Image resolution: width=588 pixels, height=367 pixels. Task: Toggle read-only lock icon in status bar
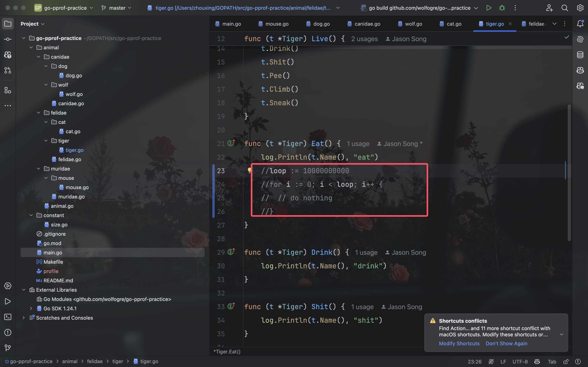tap(566, 361)
